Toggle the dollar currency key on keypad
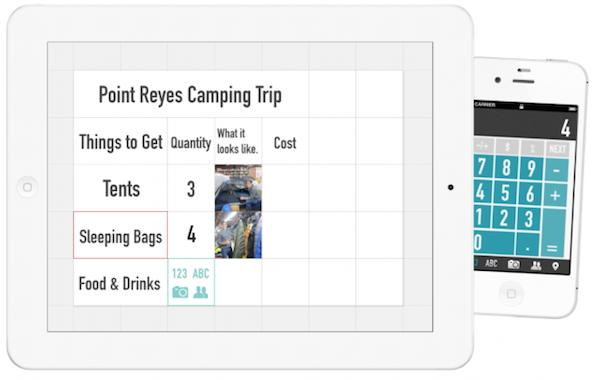 click(x=507, y=147)
